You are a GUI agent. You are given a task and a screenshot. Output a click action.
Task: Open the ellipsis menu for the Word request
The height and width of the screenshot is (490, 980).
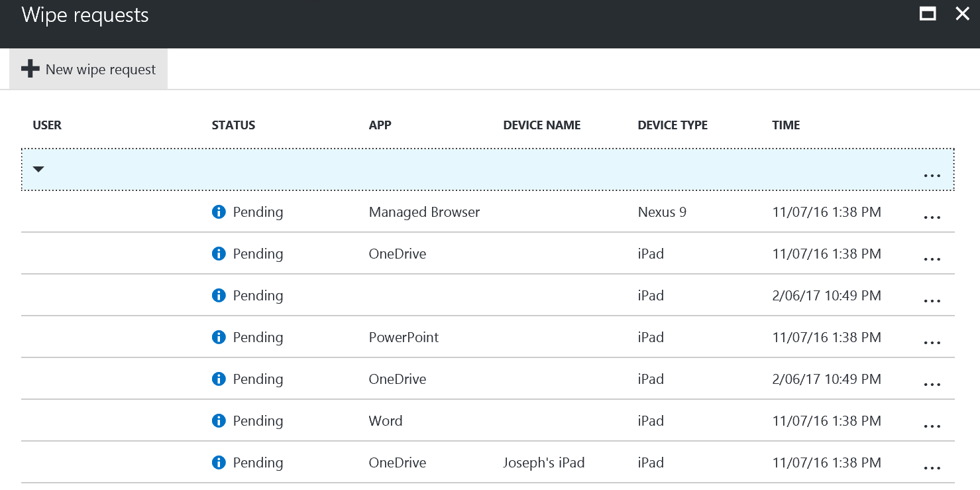[x=932, y=426]
